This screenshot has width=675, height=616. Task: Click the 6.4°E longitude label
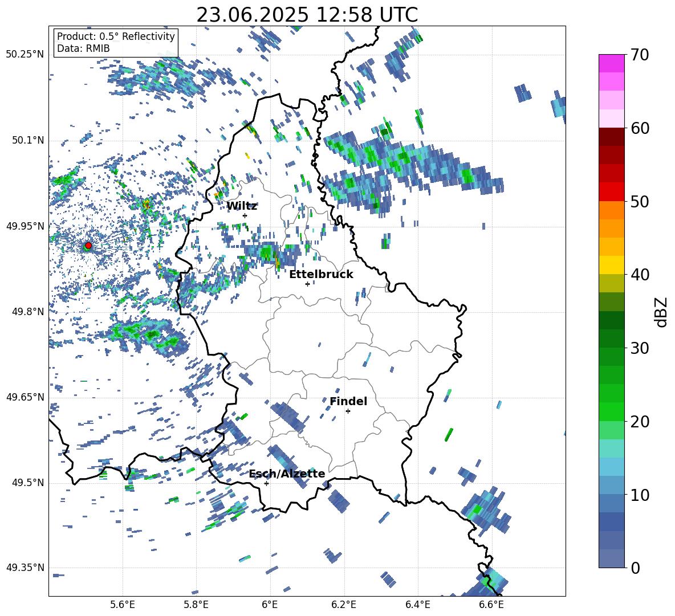point(417,605)
